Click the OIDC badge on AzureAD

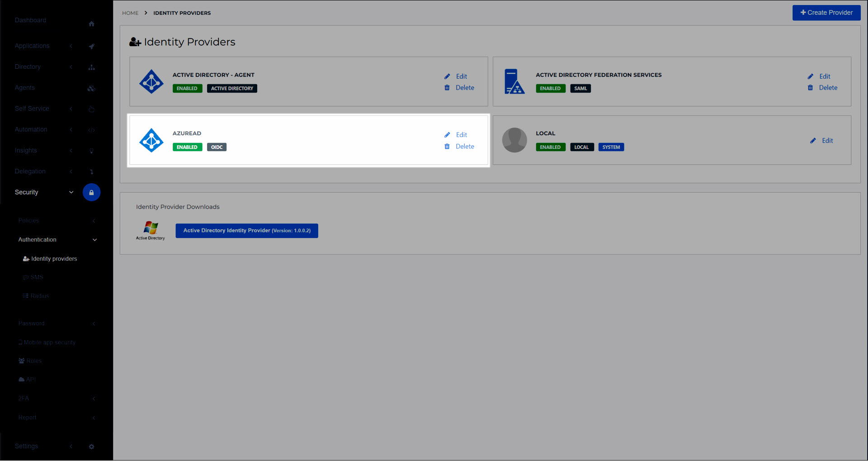[x=217, y=147]
